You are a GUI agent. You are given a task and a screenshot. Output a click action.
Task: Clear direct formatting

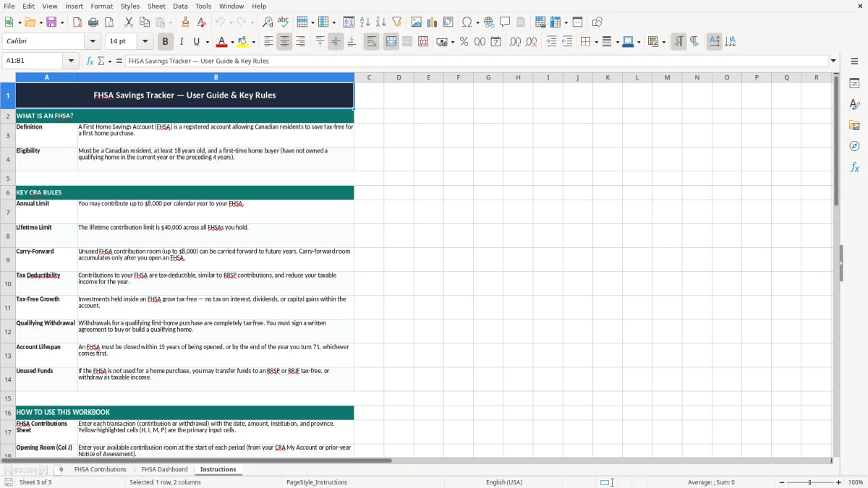(202, 22)
